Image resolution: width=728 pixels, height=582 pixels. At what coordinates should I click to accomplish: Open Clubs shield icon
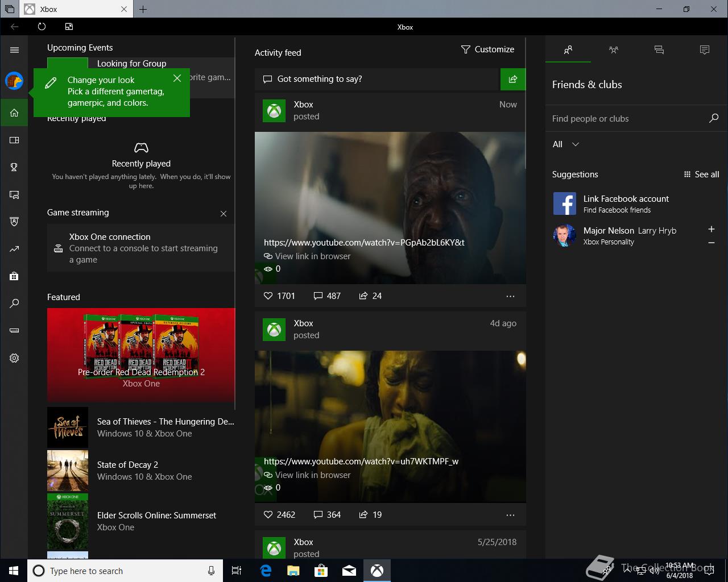(14, 222)
